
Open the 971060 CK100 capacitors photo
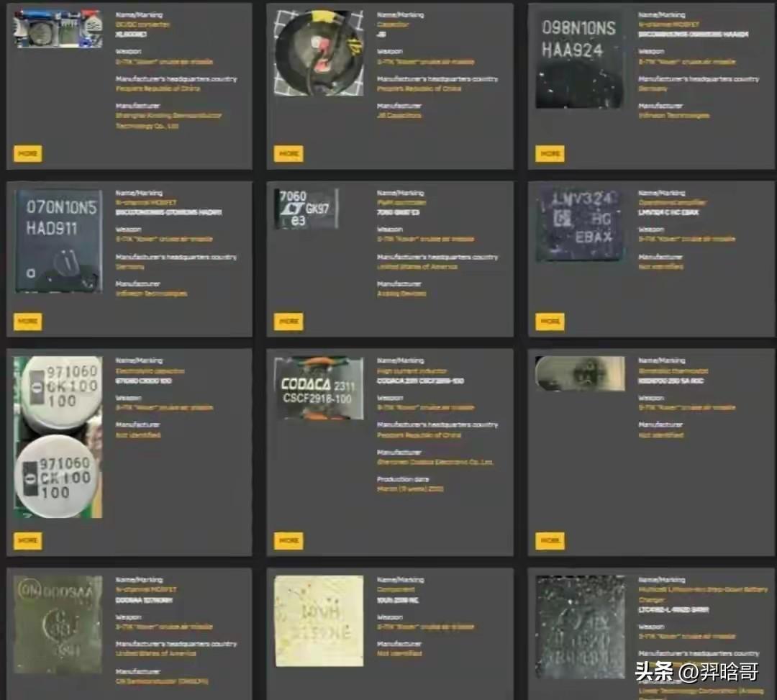pyautogui.click(x=58, y=437)
